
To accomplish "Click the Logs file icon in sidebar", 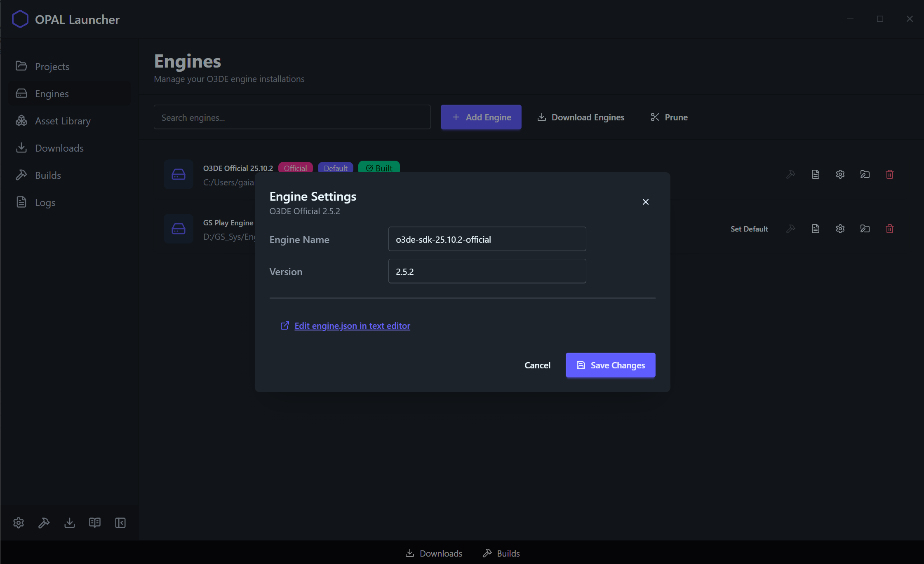I will coord(21,202).
